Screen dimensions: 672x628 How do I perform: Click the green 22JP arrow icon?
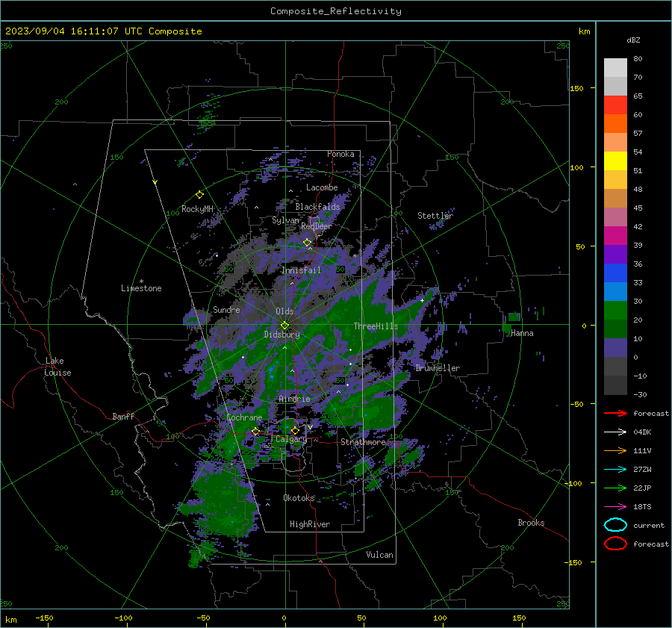point(615,488)
